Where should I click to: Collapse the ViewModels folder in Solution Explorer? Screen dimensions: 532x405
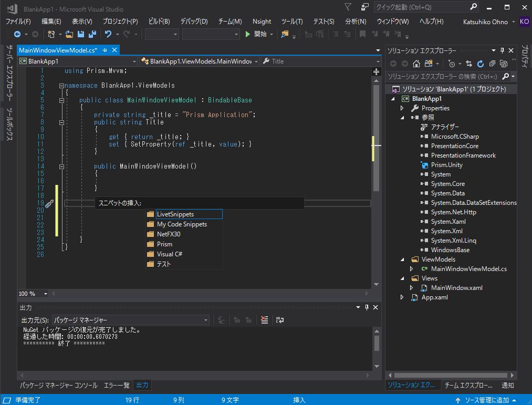click(402, 259)
